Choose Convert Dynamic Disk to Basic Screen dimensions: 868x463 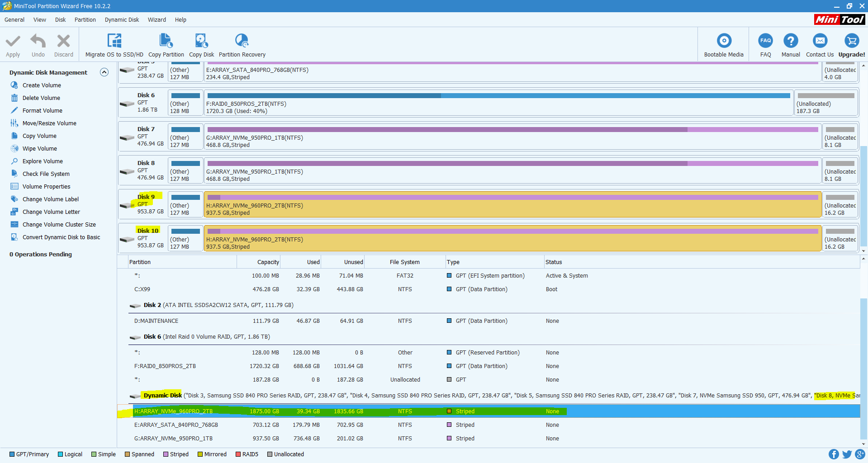(x=62, y=237)
